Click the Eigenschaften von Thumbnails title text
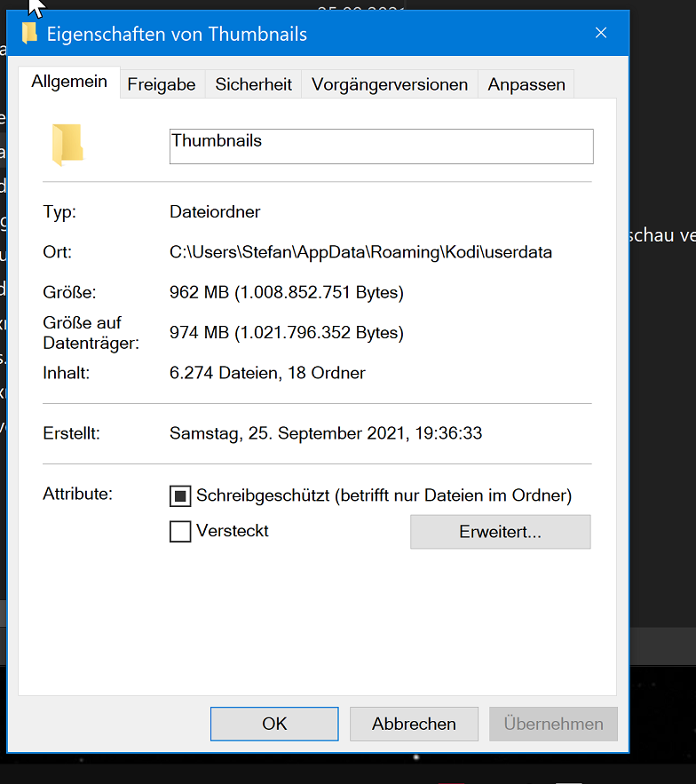Viewport: 696px width, 784px height. [177, 34]
